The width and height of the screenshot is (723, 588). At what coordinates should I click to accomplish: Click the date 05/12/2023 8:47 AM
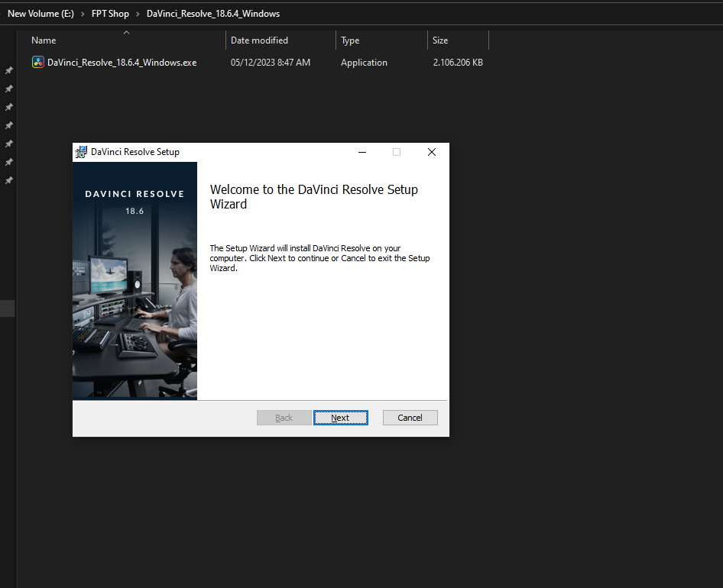(271, 62)
